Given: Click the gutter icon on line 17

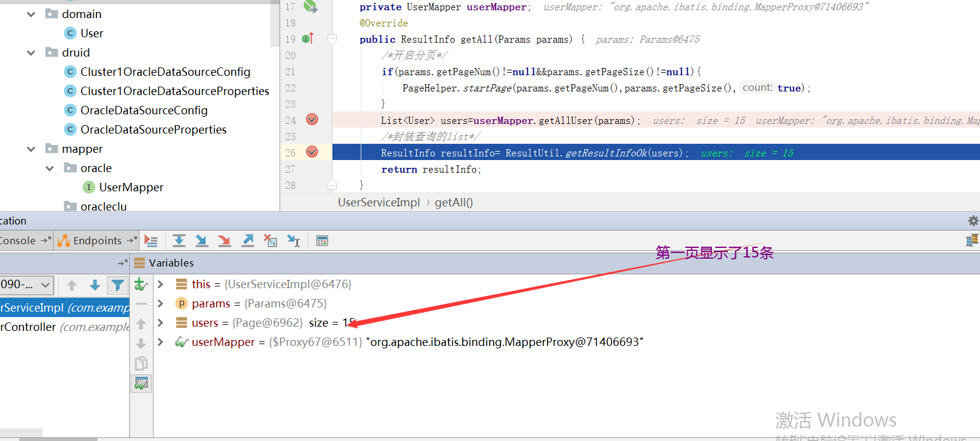Looking at the screenshot, I should tap(310, 7).
